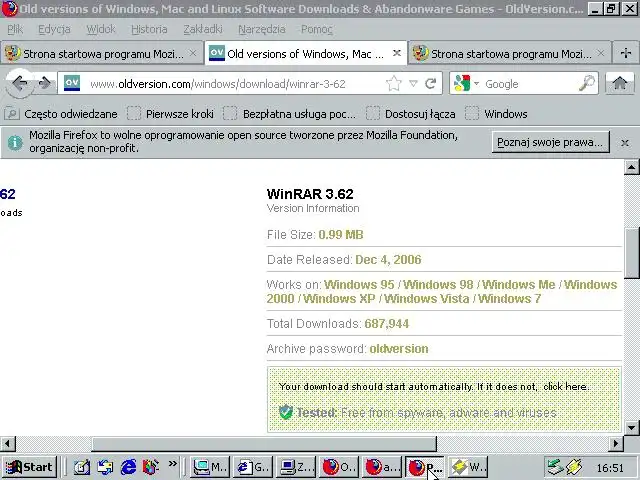Click the fourth Quick Launch colorful icon

pyautogui.click(x=151, y=467)
